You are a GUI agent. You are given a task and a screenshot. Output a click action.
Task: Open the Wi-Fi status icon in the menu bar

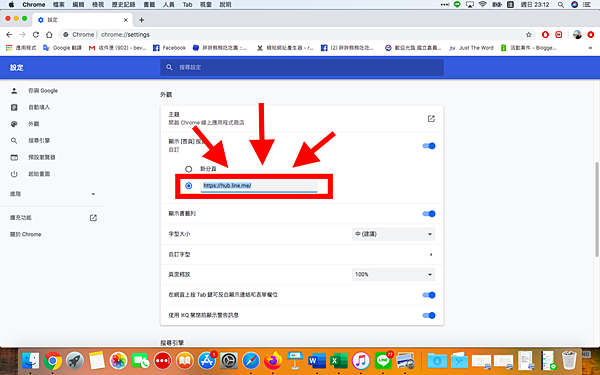pyautogui.click(x=483, y=5)
